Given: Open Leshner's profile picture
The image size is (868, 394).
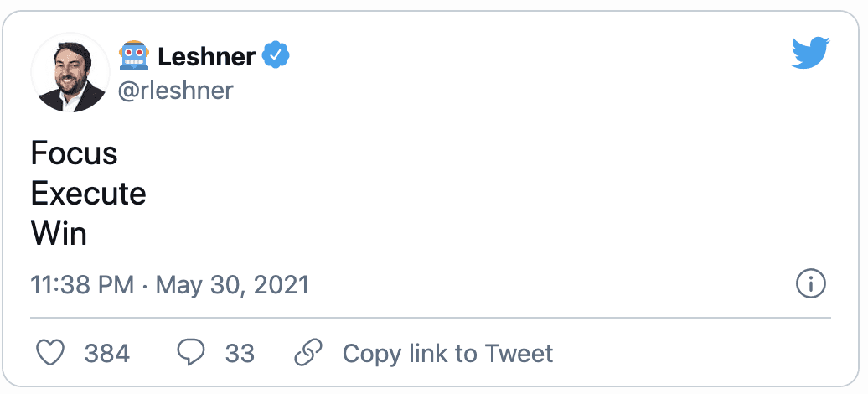Looking at the screenshot, I should tap(70, 72).
